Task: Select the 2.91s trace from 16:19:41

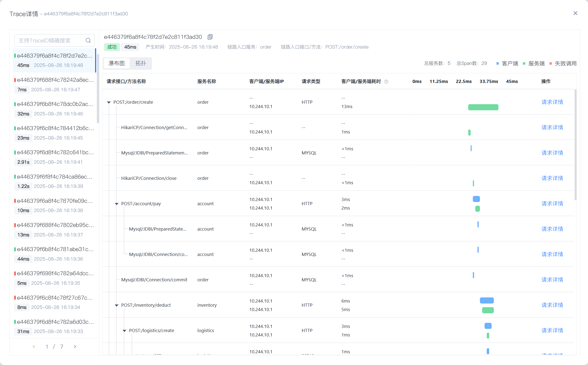Action: point(54,157)
